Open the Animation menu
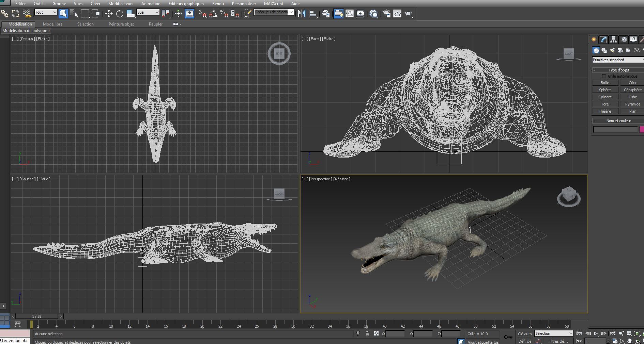 [151, 4]
